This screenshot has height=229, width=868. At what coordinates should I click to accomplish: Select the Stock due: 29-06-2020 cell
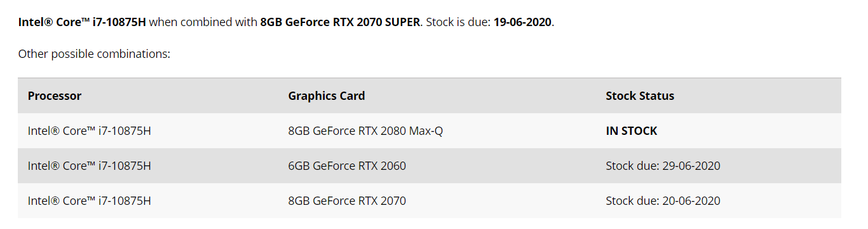click(663, 166)
